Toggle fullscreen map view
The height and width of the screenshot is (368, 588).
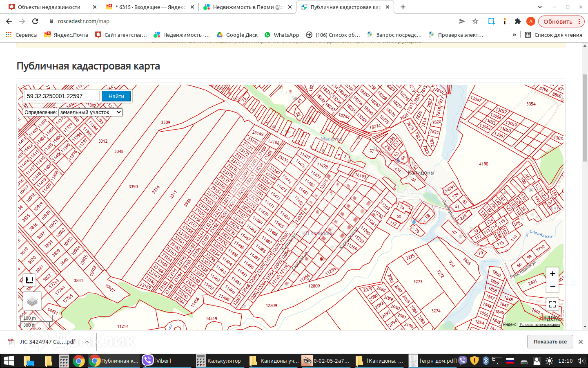coord(552,304)
